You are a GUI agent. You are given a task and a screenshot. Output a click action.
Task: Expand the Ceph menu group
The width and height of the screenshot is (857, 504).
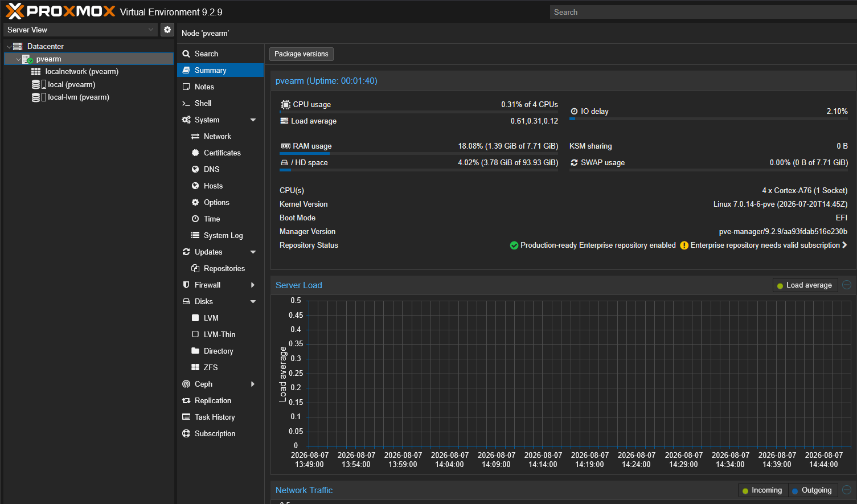[253, 384]
